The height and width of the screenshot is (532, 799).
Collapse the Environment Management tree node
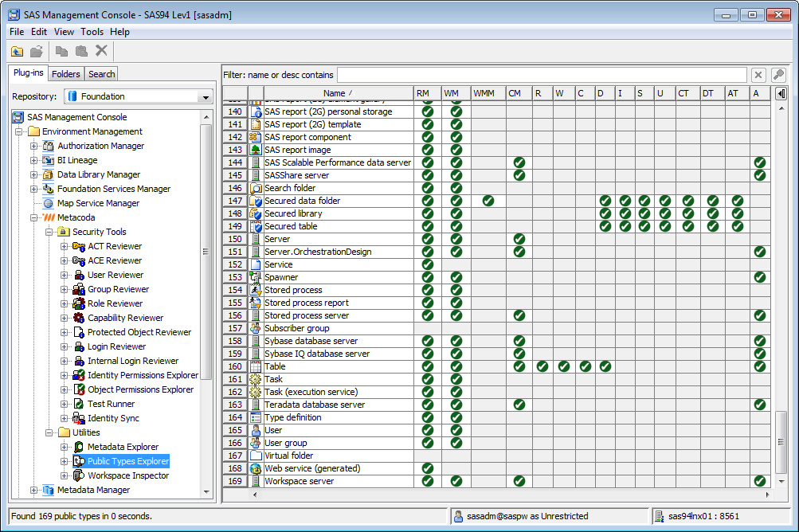pos(19,131)
